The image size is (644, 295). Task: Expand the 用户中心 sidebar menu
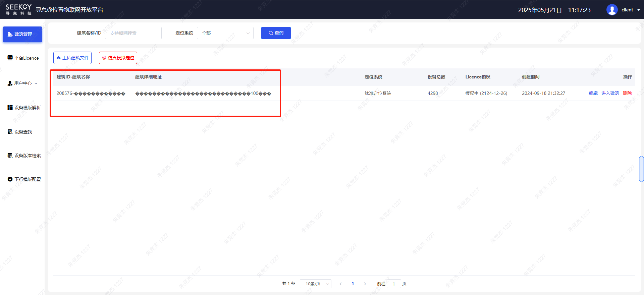tap(22, 83)
